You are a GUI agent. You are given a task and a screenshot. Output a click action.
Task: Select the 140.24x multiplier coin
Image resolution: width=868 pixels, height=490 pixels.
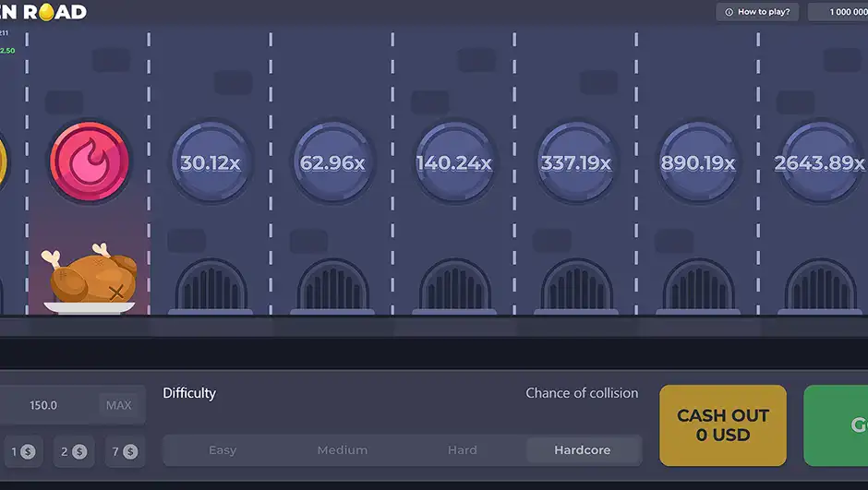pyautogui.click(x=454, y=162)
